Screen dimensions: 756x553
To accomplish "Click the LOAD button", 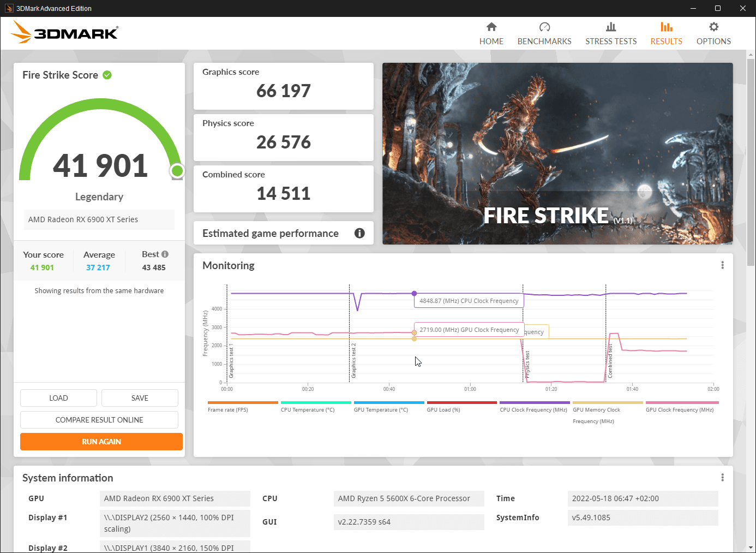I will click(x=58, y=398).
